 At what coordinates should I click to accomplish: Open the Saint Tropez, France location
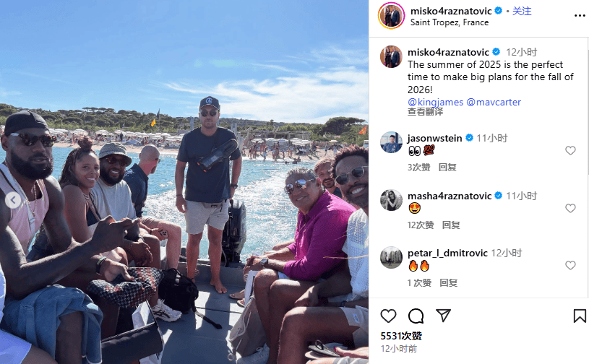coord(450,22)
